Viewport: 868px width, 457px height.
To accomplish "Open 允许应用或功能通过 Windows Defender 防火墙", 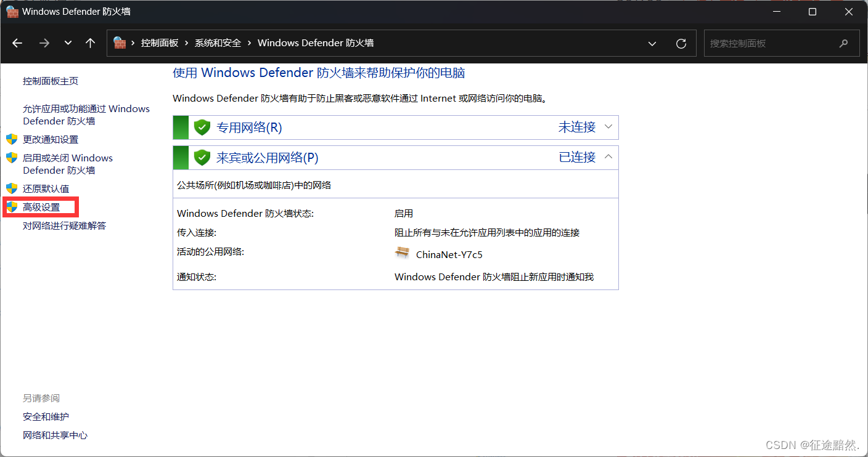I will click(86, 115).
